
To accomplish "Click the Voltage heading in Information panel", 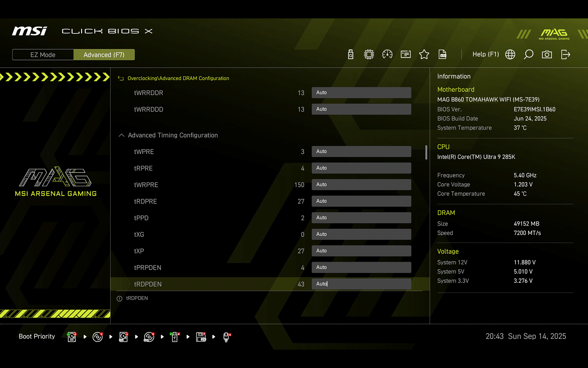I will (448, 251).
